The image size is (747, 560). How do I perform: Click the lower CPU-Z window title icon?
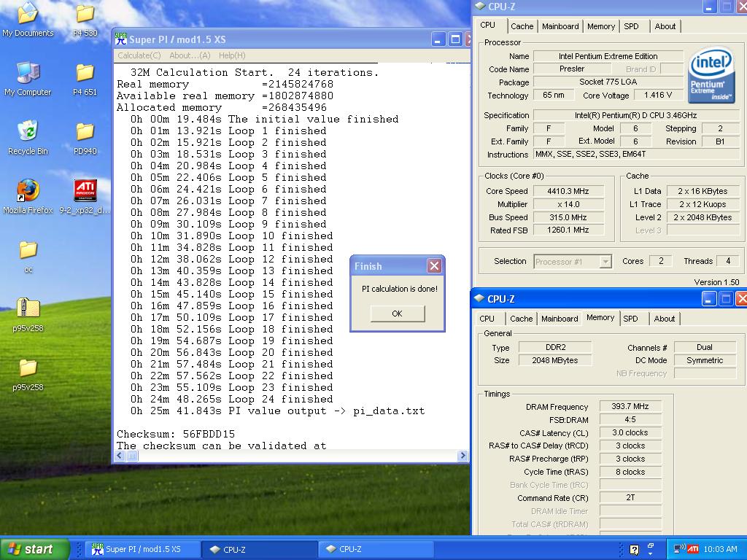point(479,298)
